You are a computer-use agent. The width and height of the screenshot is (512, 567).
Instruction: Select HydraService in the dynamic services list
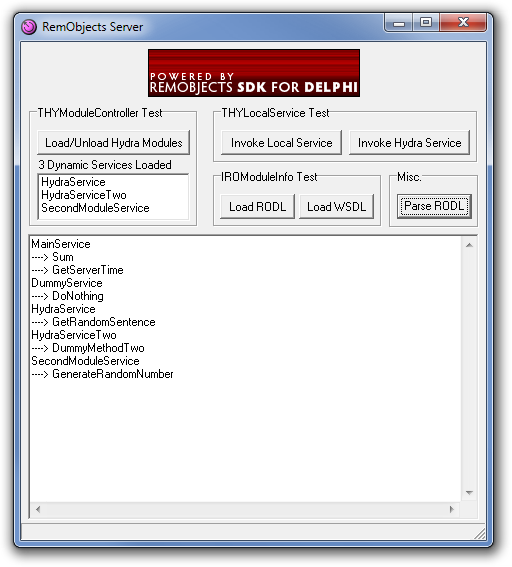pos(73,182)
